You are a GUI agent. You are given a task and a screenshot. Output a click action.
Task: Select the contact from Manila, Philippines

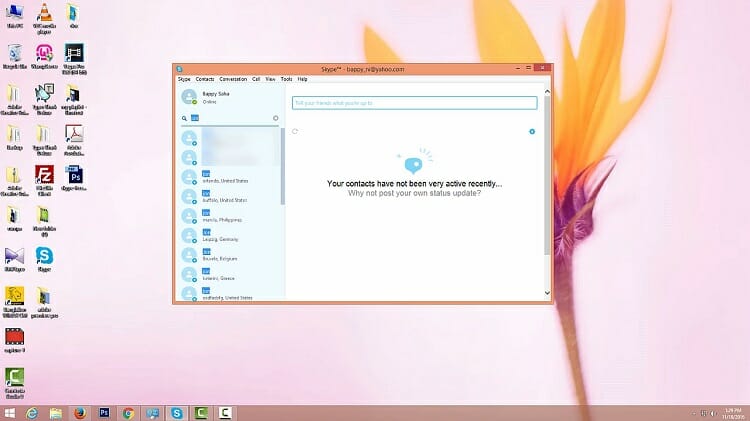(x=230, y=216)
